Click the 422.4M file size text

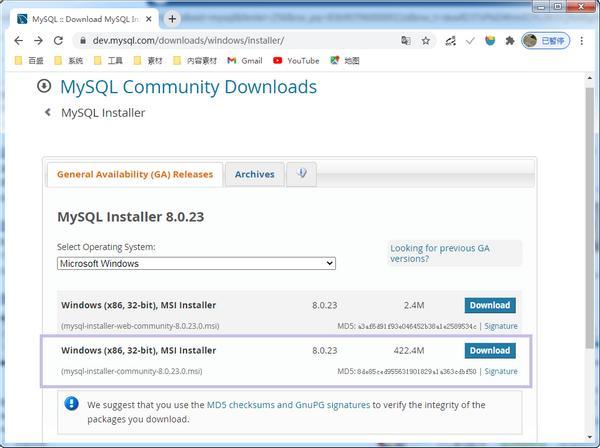point(409,350)
